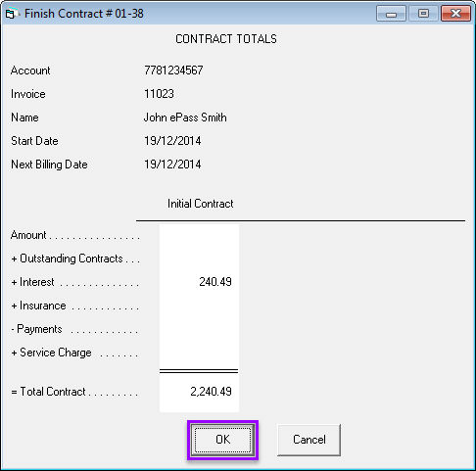This screenshot has width=476, height=471.
Task: Click the empty Outstanding Contracts value cell
Action: (199, 259)
